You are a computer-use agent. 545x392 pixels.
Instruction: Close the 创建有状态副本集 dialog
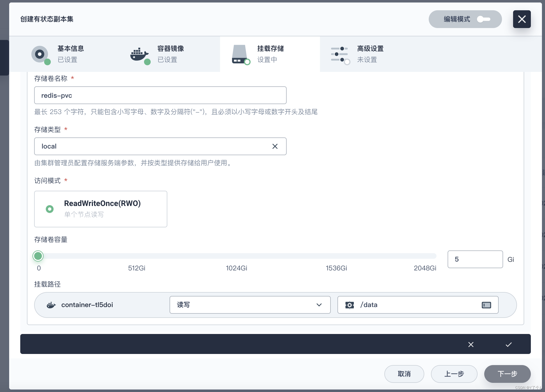522,19
